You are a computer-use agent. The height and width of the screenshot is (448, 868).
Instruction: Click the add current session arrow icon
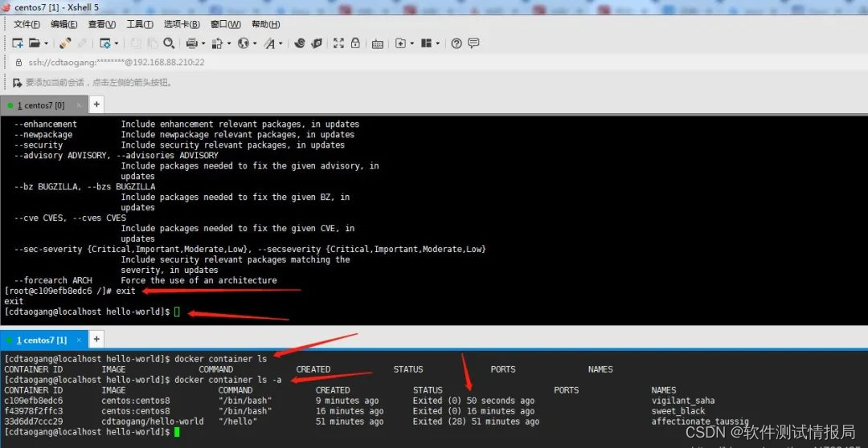(x=17, y=83)
